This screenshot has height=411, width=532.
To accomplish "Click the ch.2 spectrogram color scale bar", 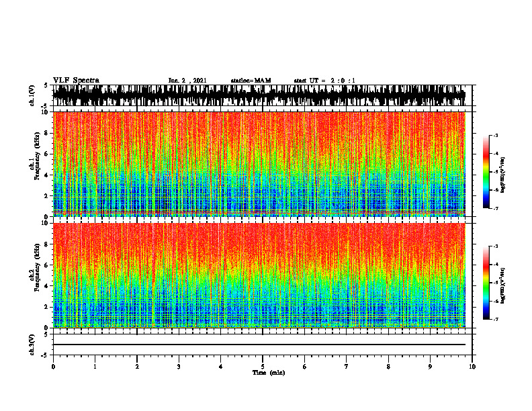I will pos(486,283).
